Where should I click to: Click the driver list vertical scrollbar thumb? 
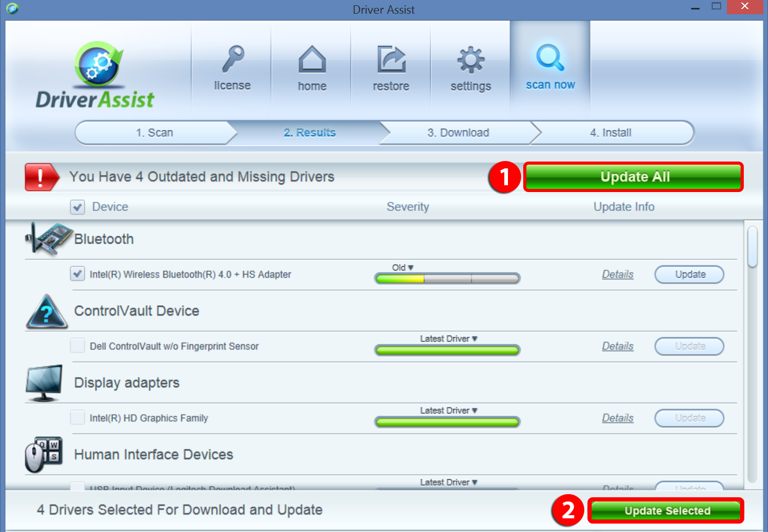753,247
